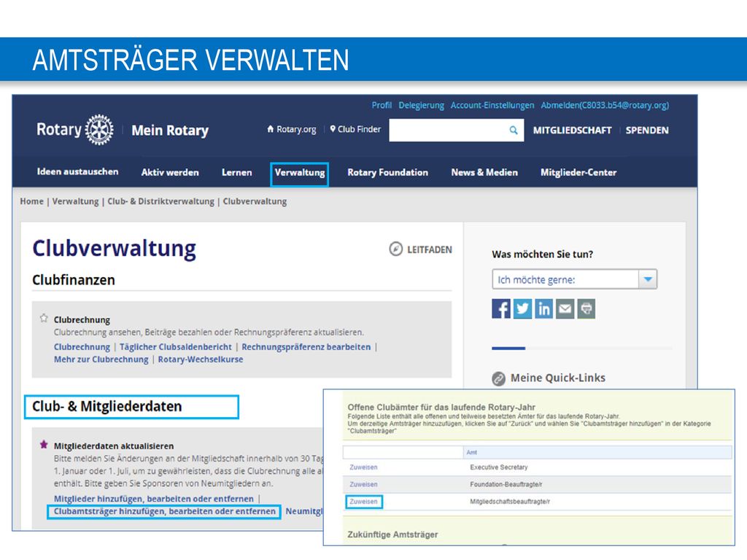Viewport: 747px width, 560px height.
Task: Click the search magnifier icon
Action: point(513,130)
